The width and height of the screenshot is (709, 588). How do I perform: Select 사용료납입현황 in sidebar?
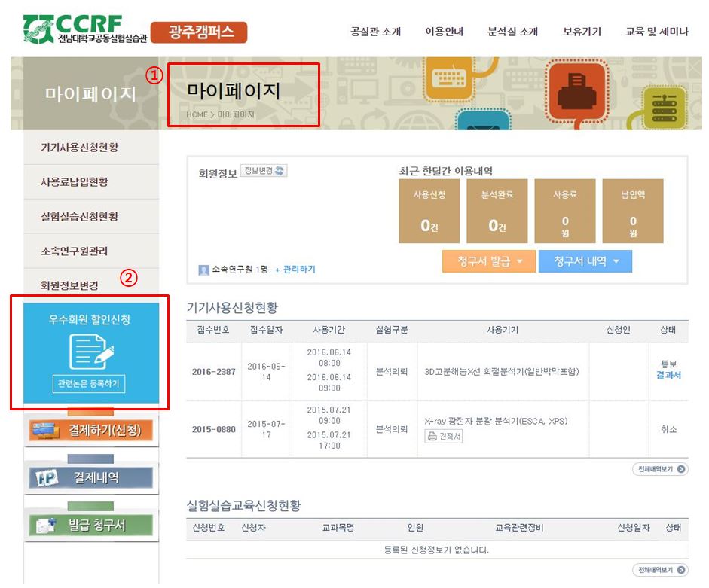(74, 182)
